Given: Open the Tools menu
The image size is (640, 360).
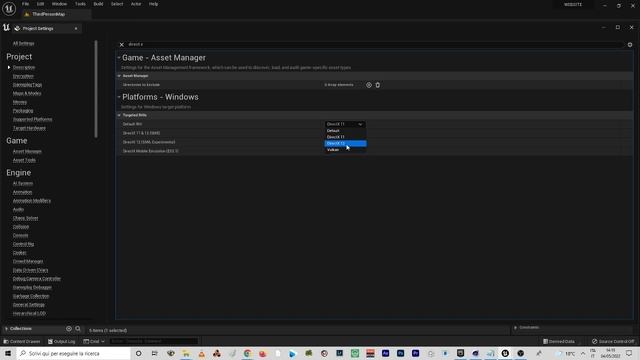Looking at the screenshot, I should click(x=80, y=4).
